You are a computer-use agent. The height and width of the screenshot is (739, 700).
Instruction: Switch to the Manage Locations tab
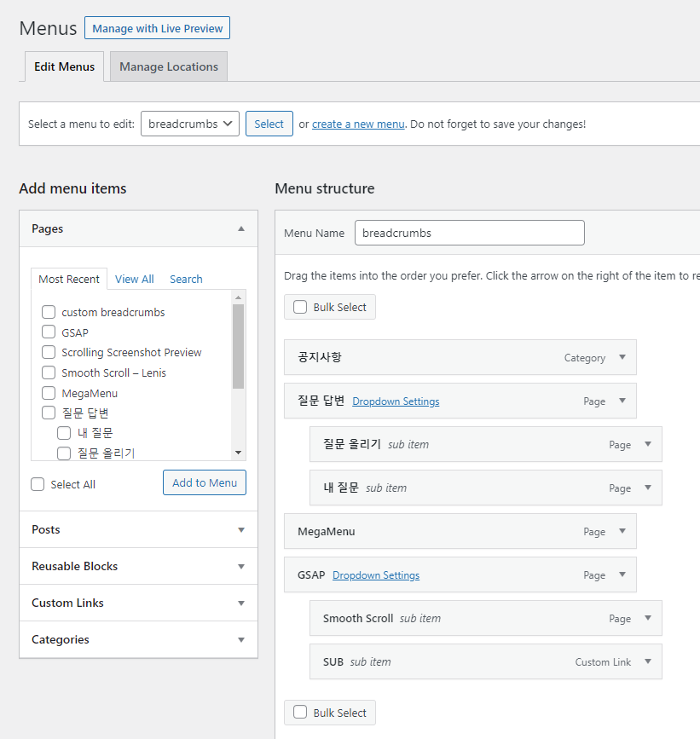pos(169,66)
